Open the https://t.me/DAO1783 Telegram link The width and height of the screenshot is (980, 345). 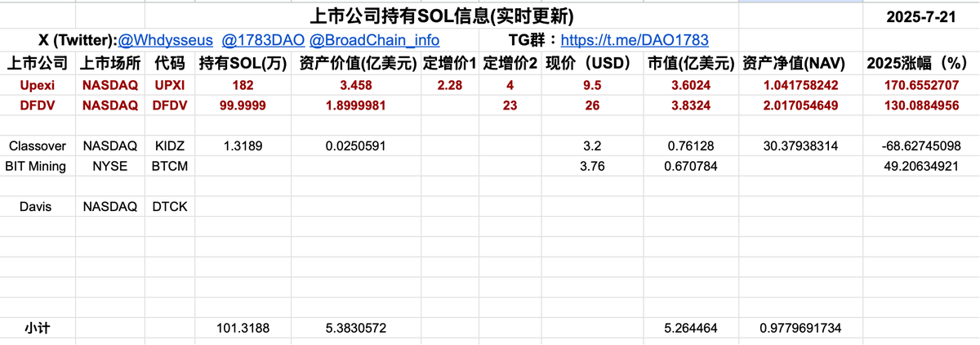tap(634, 40)
